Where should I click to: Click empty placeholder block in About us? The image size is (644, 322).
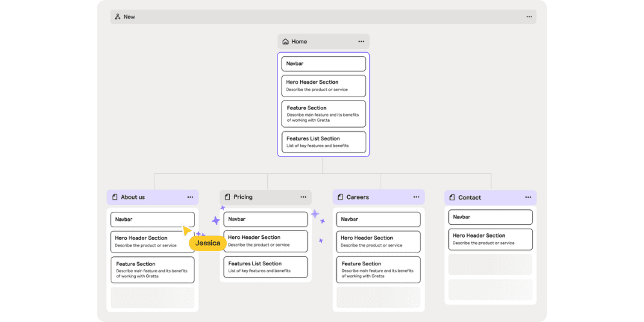[153, 298]
